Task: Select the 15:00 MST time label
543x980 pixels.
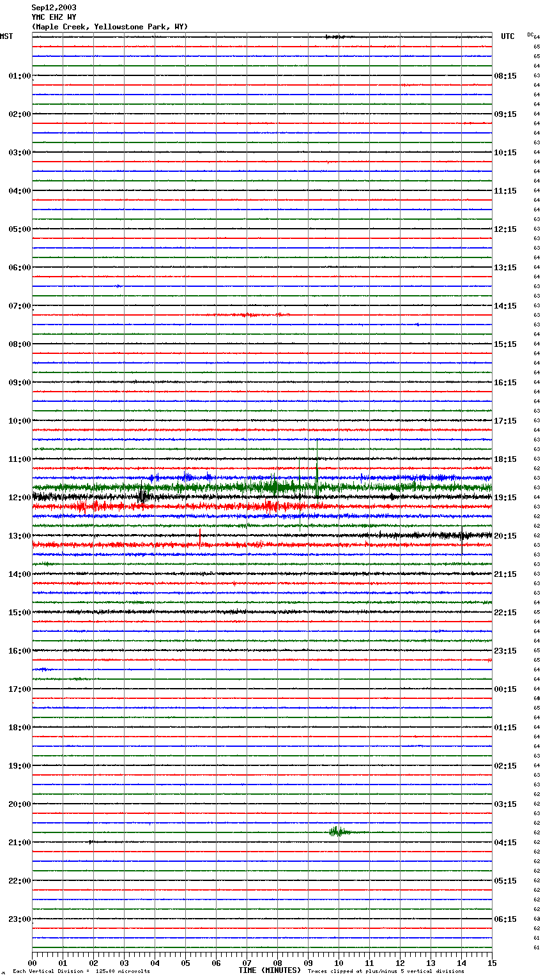Action: [20, 613]
